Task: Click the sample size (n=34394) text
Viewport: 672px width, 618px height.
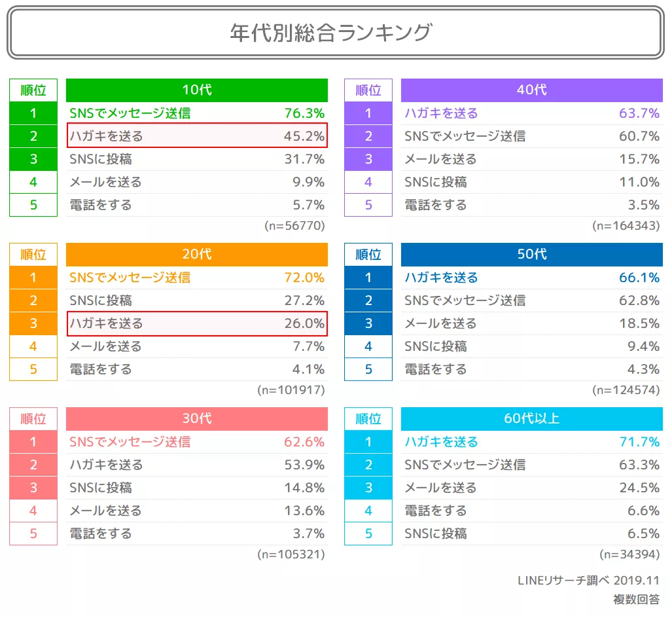Action: point(629,554)
